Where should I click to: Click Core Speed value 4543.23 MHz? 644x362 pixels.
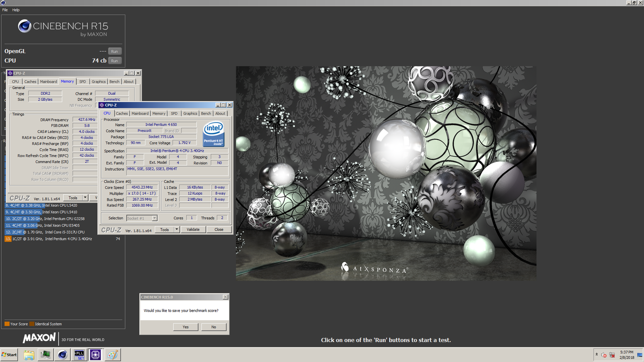142,187
